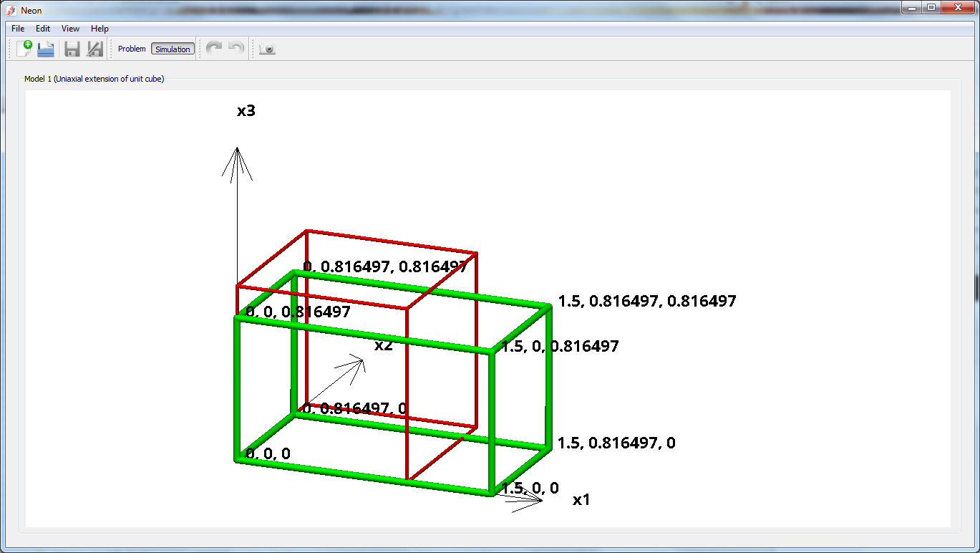Click the x1 axis label

tap(581, 500)
